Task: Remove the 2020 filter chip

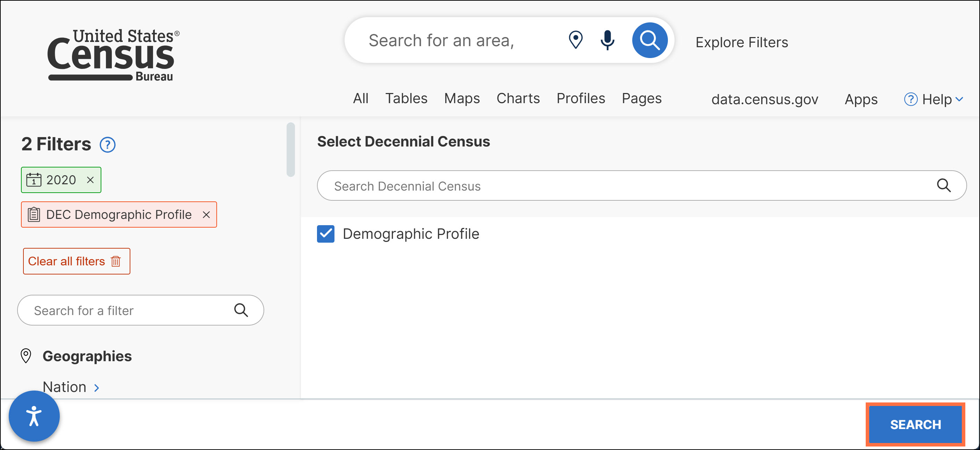Action: click(90, 180)
